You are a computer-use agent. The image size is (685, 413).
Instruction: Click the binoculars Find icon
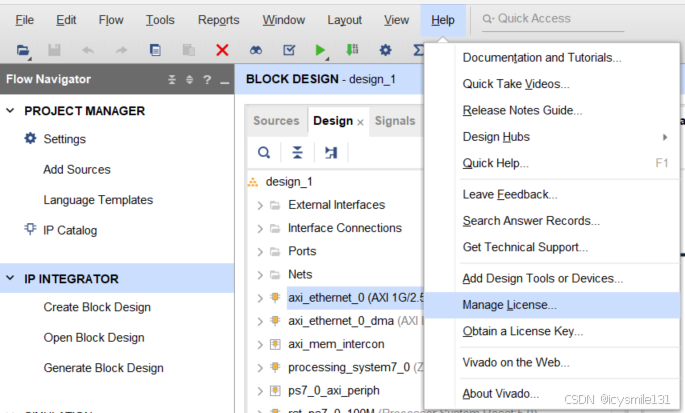(x=256, y=50)
